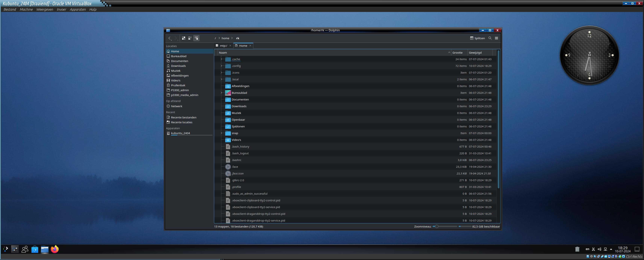This screenshot has width=644, height=260.
Task: Expand the .cache folder tree
Action: tap(221, 59)
